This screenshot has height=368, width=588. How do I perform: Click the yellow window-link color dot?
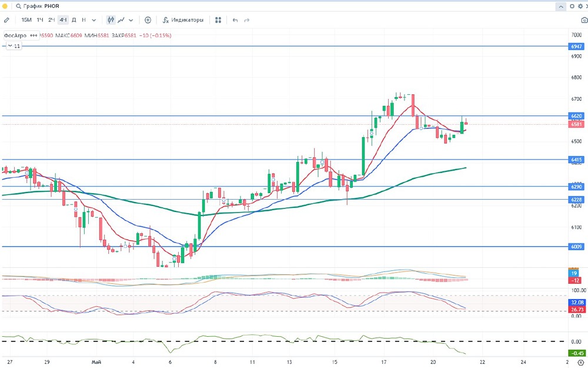(x=5, y=6)
